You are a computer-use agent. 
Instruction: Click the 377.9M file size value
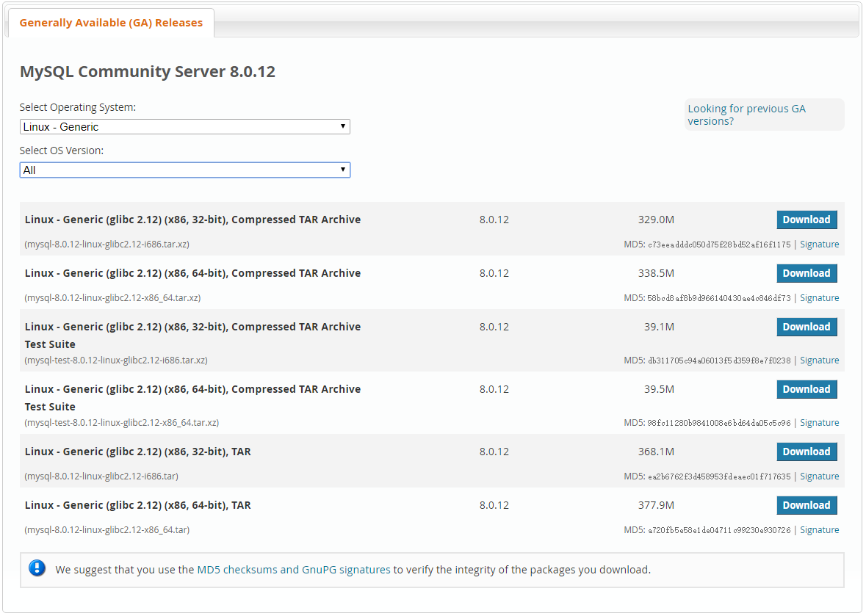click(x=656, y=505)
